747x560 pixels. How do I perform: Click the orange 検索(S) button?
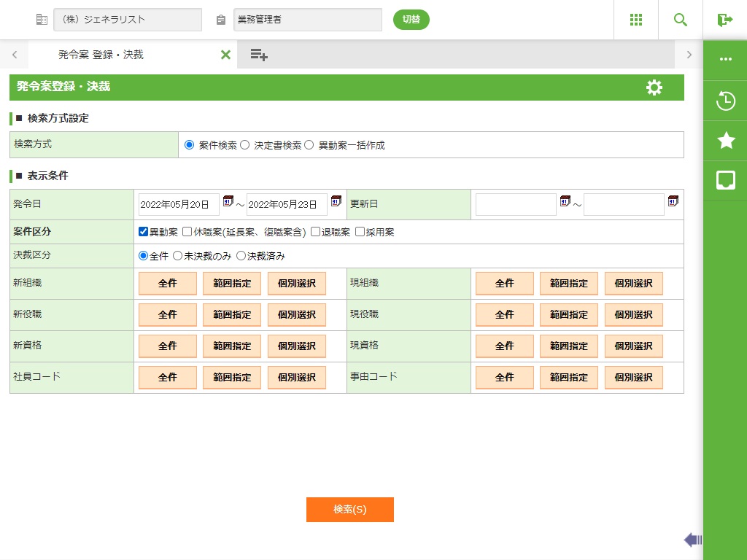pyautogui.click(x=350, y=510)
